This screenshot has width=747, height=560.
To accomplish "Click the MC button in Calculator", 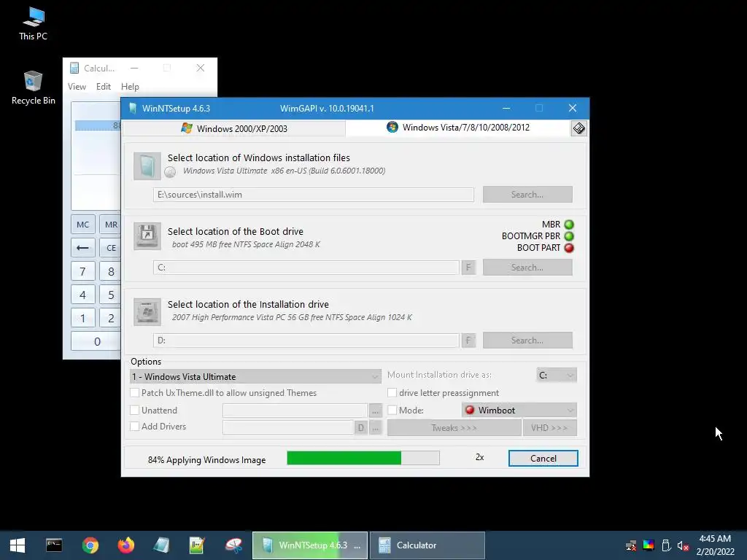I will (x=83, y=225).
